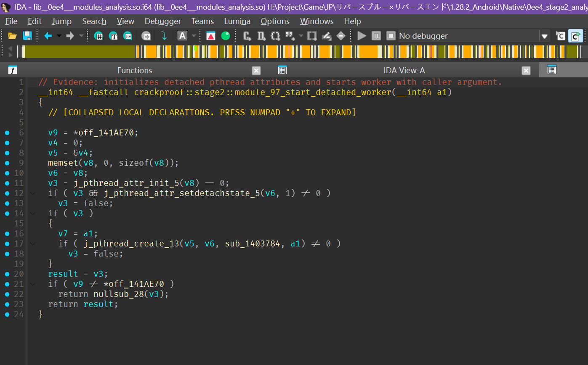Click the COLLAPSED LOCAL DECLARATIONS comment line
The height and width of the screenshot is (365, 588).
click(202, 112)
